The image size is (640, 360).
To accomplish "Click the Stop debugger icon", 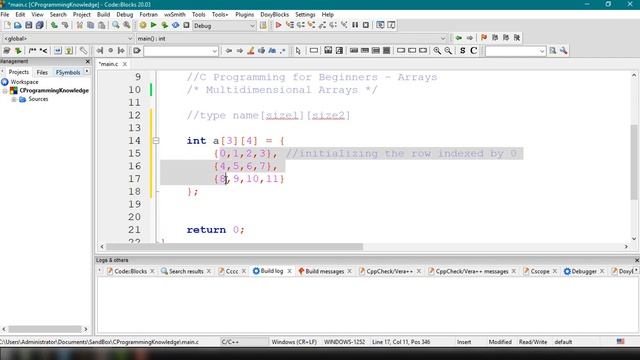I will click(x=366, y=25).
